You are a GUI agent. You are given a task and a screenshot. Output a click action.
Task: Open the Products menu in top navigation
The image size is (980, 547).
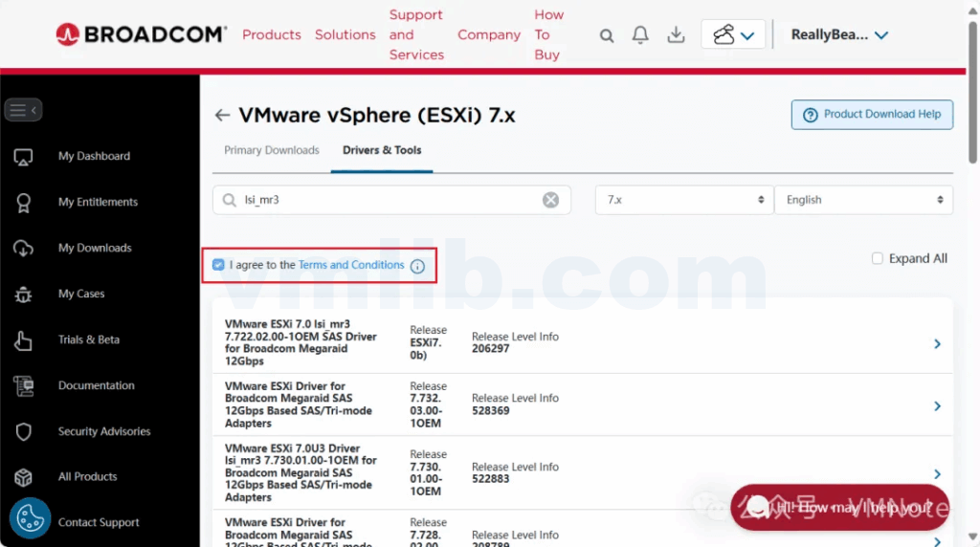coord(272,35)
